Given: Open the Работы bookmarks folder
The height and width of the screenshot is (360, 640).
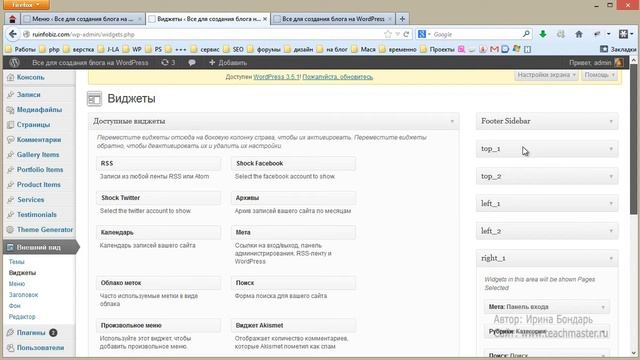Looking at the screenshot, I should 21,49.
